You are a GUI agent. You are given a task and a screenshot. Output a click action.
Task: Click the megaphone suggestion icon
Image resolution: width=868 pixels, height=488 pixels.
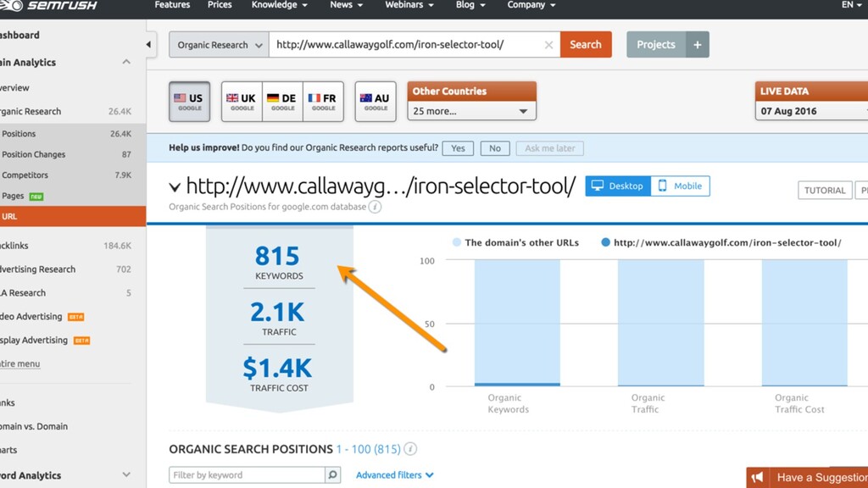(757, 477)
